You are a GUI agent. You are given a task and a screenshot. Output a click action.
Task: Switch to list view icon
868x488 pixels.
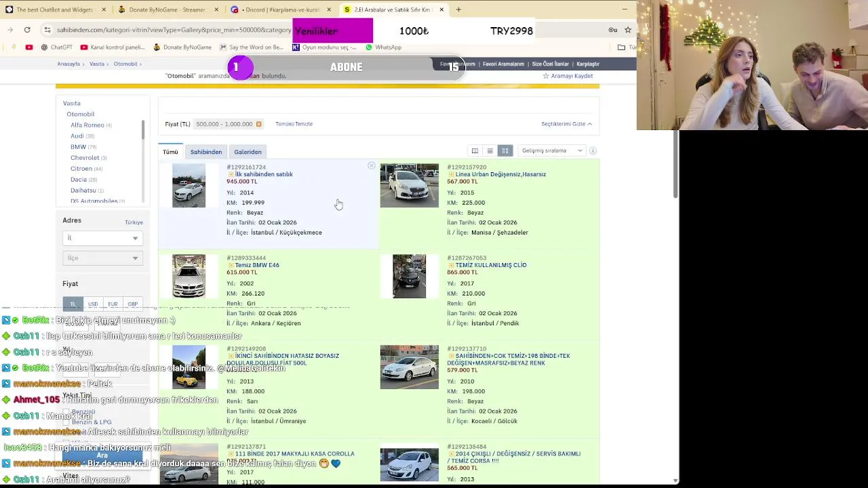click(x=490, y=150)
